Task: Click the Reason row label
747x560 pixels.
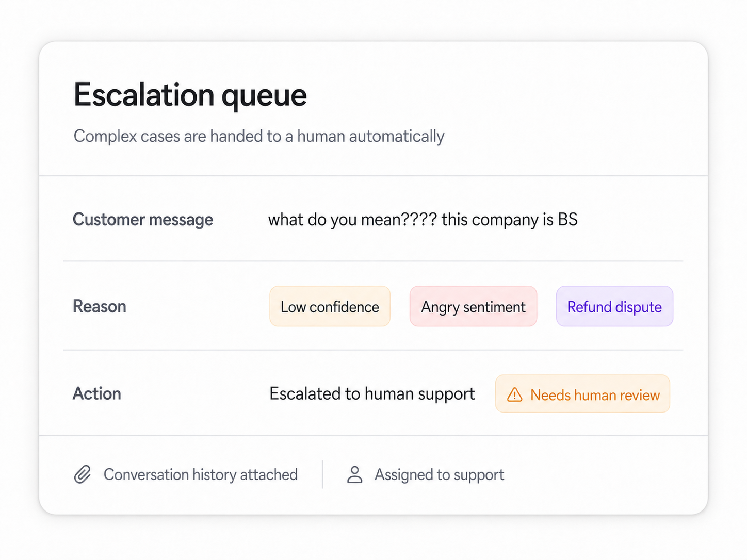Action: pos(100,306)
